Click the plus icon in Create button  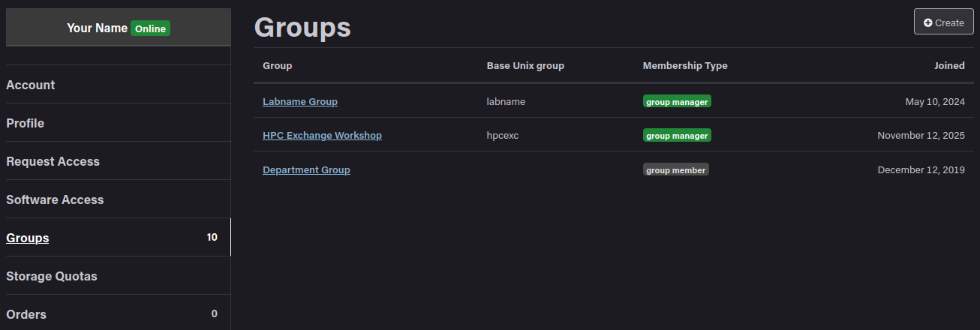[928, 22]
